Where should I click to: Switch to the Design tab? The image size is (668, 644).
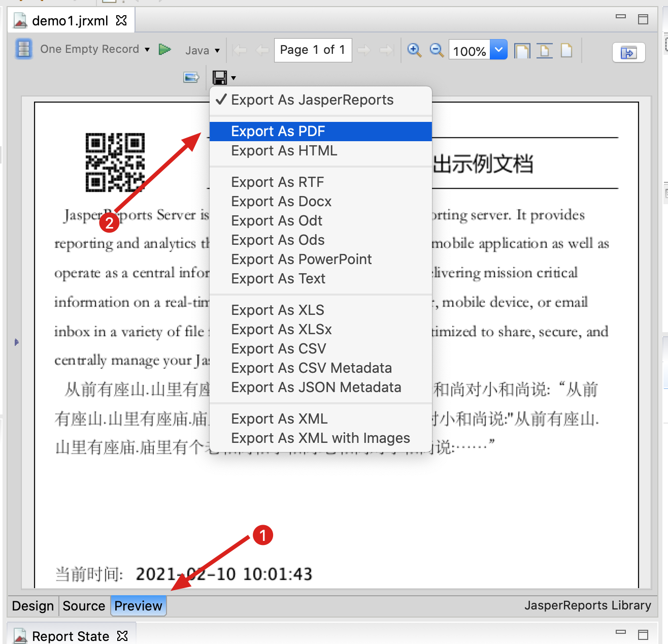click(x=33, y=606)
